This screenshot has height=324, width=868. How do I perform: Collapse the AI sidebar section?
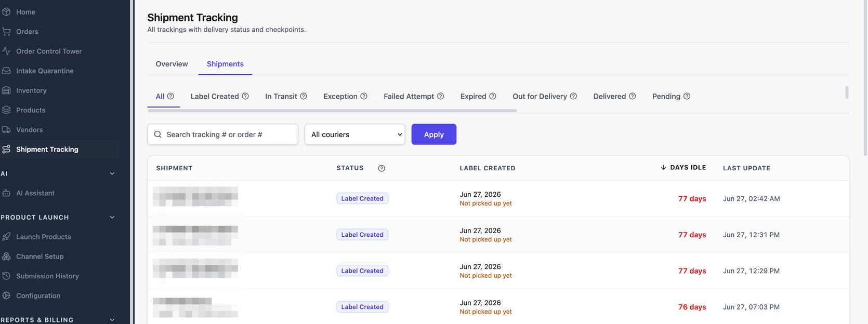pos(112,173)
